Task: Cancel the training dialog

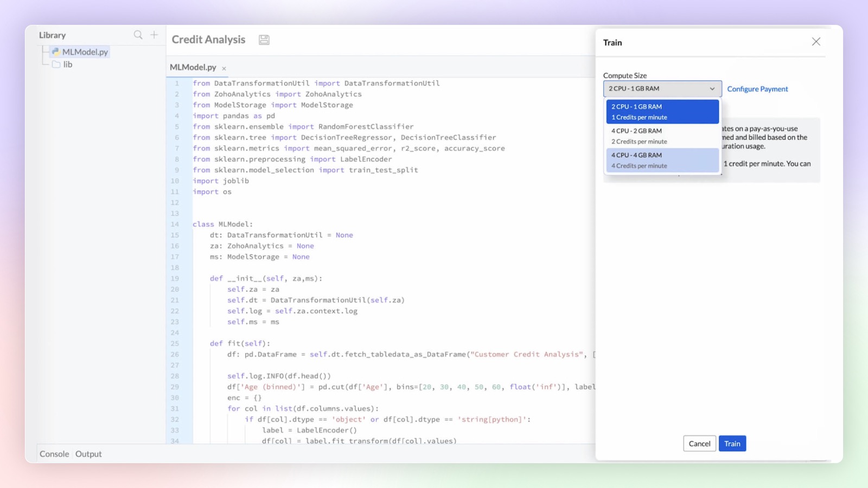Action: click(x=699, y=444)
